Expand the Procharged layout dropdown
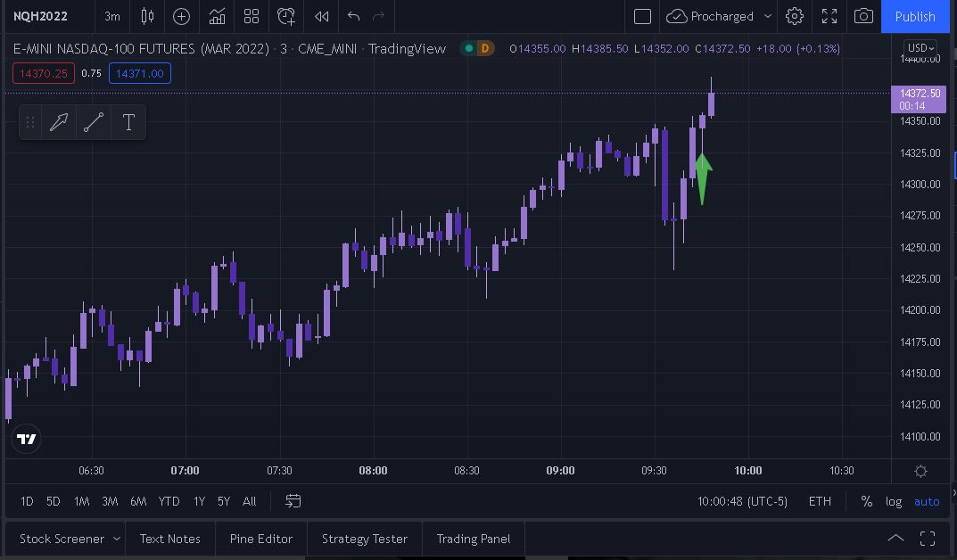Image resolution: width=957 pixels, height=560 pixels. coord(767,16)
